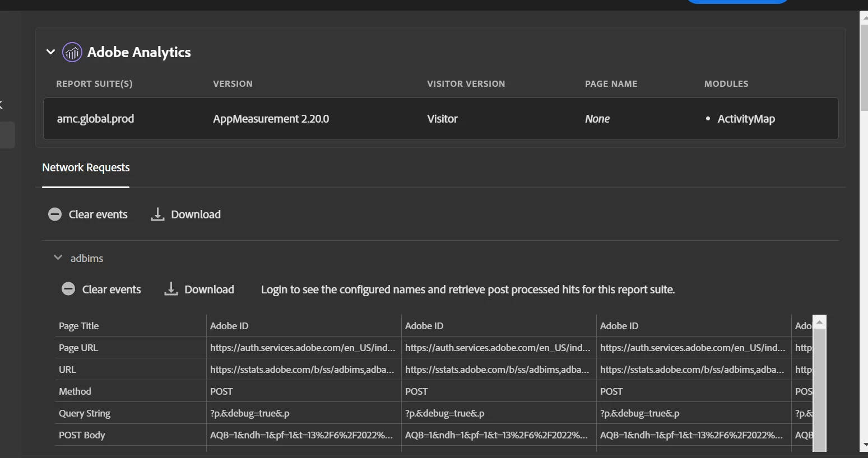868x458 pixels.
Task: Open the Network Requests tab
Action: pos(86,167)
